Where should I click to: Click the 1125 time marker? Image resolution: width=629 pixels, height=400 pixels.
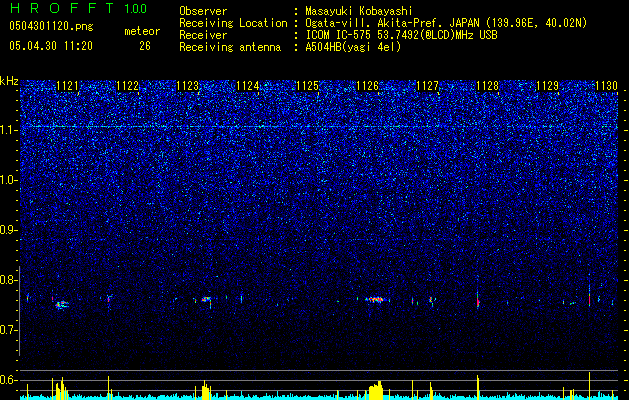tap(307, 86)
